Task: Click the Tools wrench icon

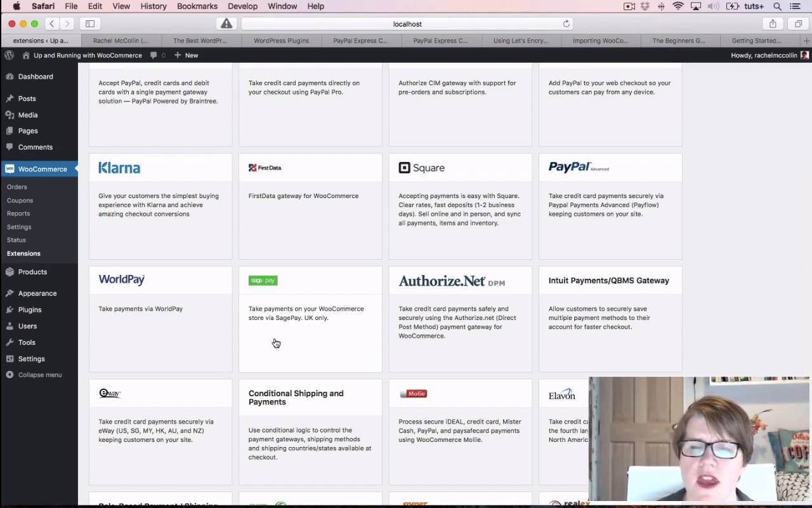Action: pyautogui.click(x=10, y=342)
